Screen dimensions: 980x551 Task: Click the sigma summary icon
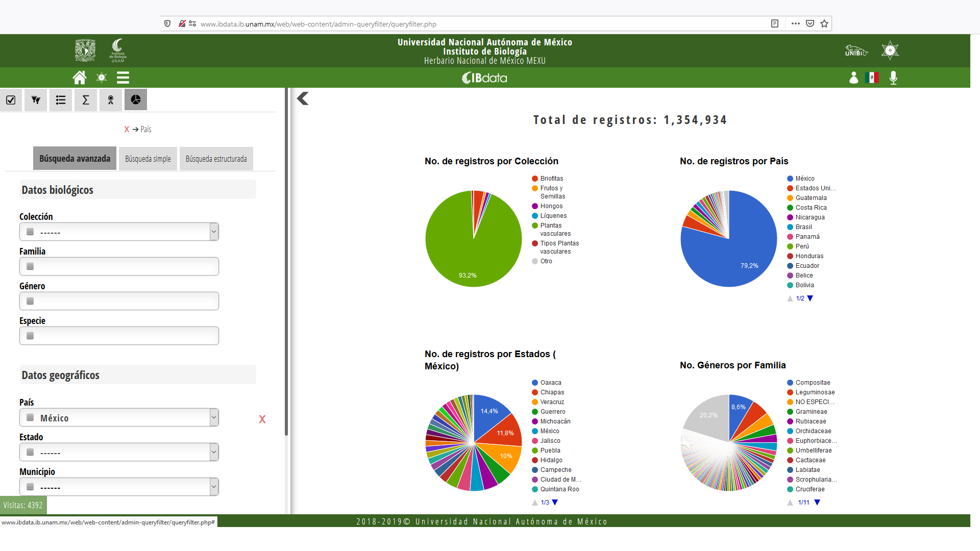(x=86, y=100)
